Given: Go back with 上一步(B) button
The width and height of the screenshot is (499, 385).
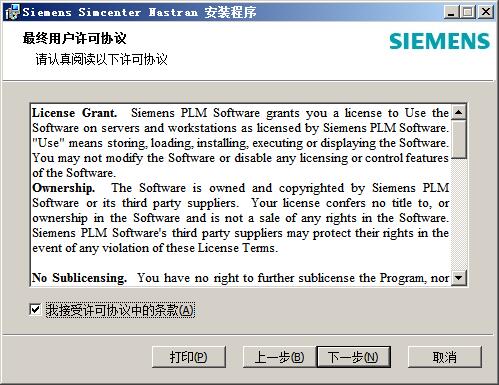Looking at the screenshot, I should 279,357.
